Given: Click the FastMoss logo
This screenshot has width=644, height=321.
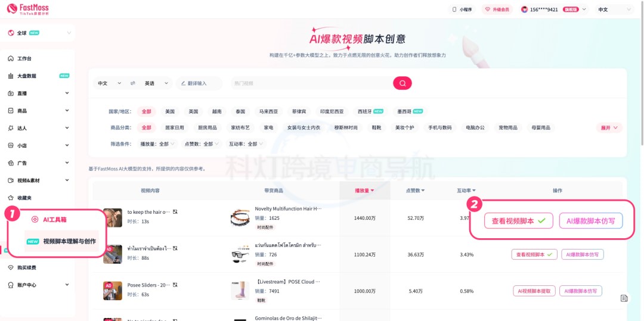Looking at the screenshot, I should pos(28,9).
